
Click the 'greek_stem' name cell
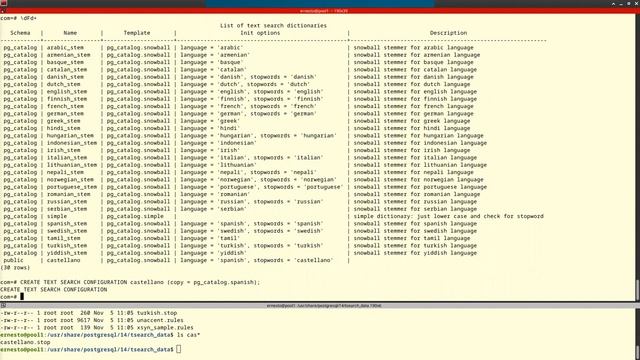tap(63, 121)
